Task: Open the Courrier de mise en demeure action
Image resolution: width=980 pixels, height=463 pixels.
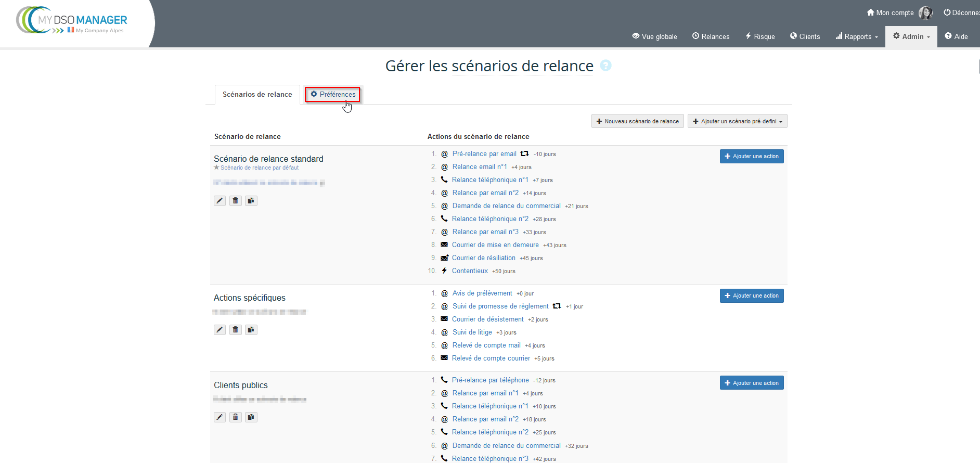Action: (495, 245)
